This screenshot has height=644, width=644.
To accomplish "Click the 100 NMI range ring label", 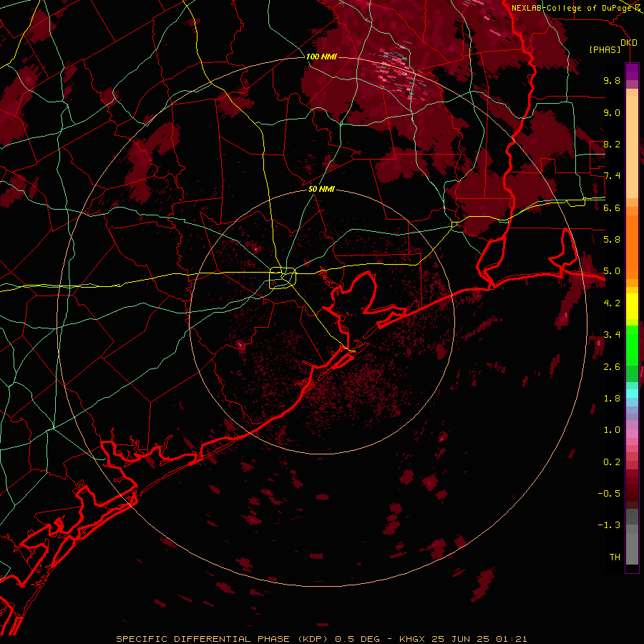I will [x=321, y=57].
